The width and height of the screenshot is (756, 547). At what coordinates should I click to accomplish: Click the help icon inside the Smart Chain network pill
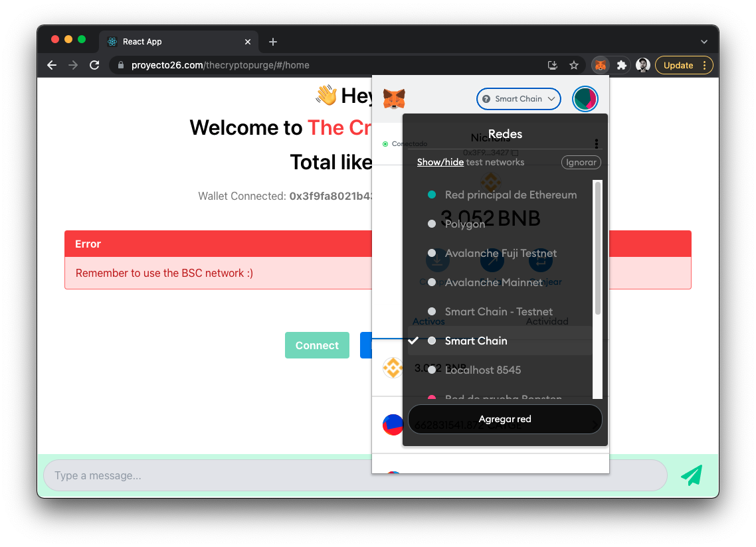tap(486, 99)
